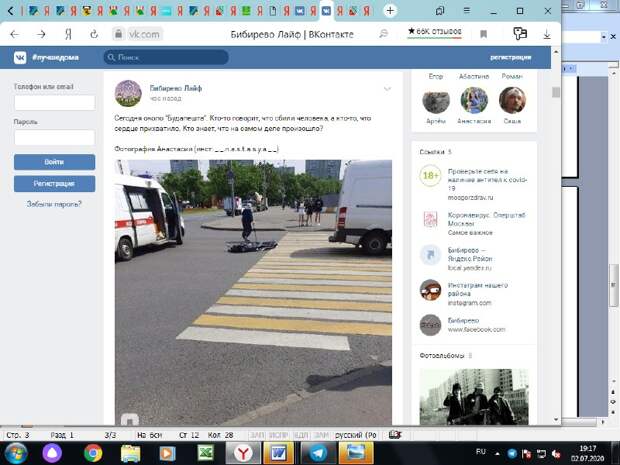Open Саша's profile avatar
Viewport: 620px width, 465px height.
(x=512, y=100)
